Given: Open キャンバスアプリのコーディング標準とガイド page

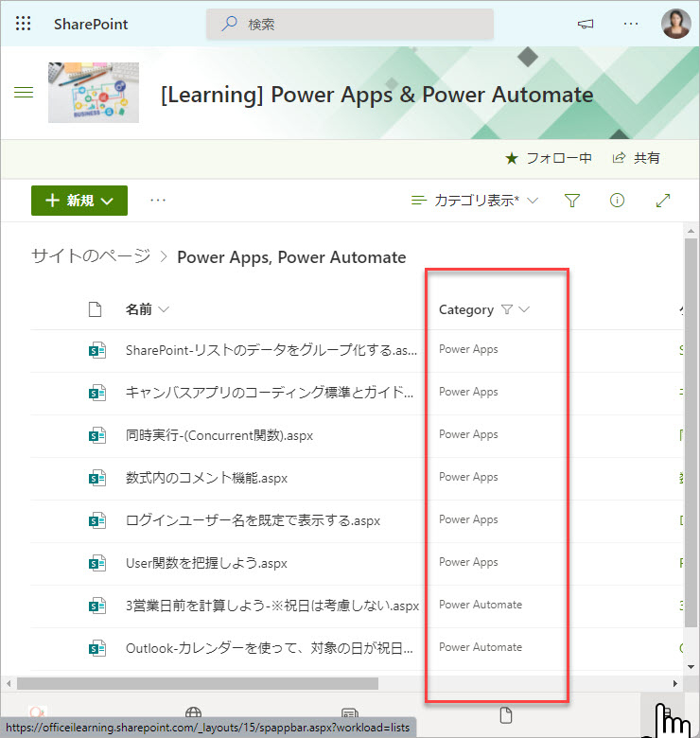Looking at the screenshot, I should tap(270, 393).
